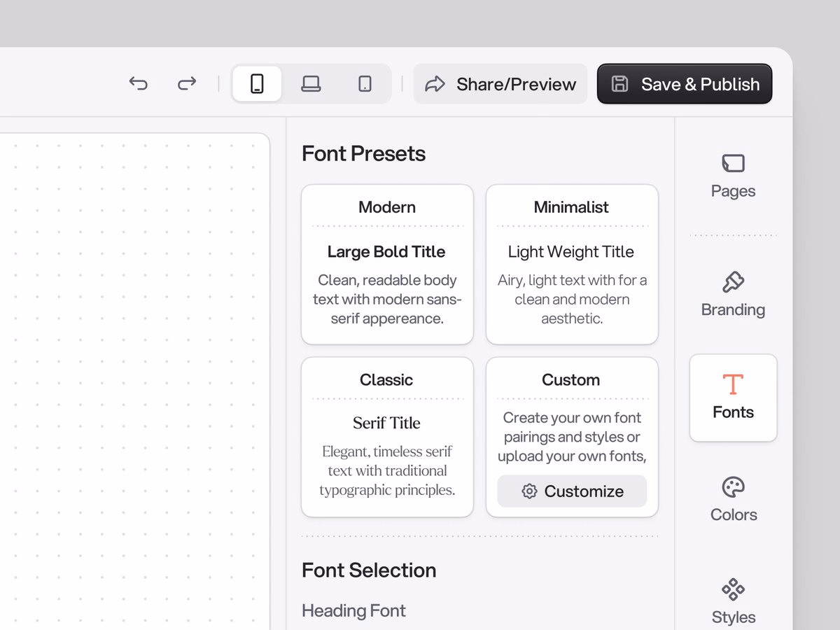Screen dimensions: 840x630
Task: Click the 'Light Weight Title' sample text
Action: coord(571,252)
